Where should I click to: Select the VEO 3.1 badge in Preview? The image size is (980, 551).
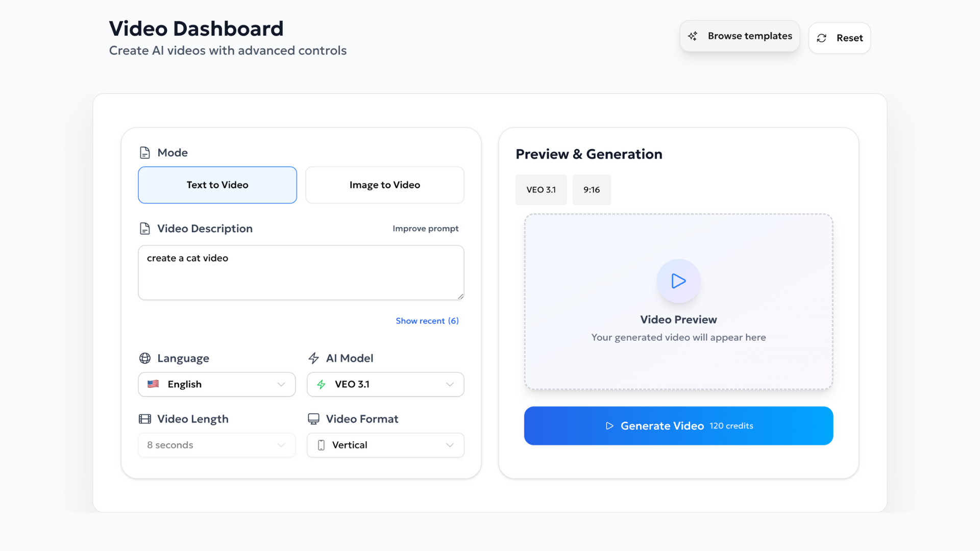click(x=541, y=189)
